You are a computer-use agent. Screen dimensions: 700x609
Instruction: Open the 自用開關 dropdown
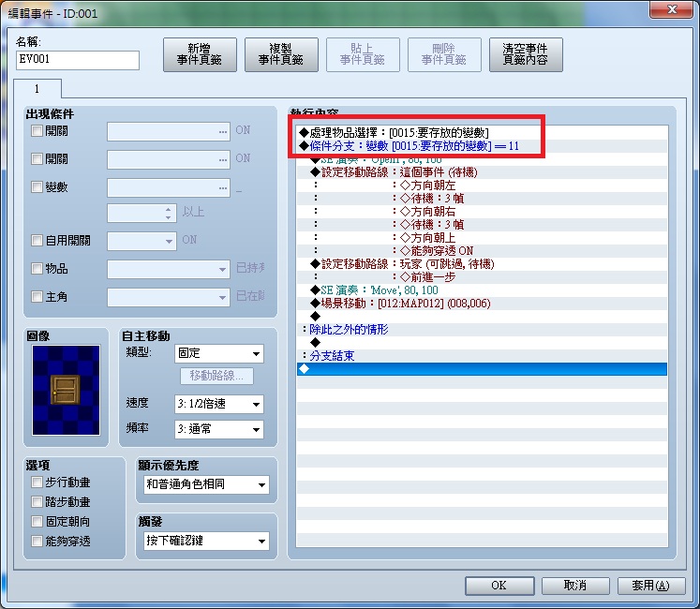point(141,241)
